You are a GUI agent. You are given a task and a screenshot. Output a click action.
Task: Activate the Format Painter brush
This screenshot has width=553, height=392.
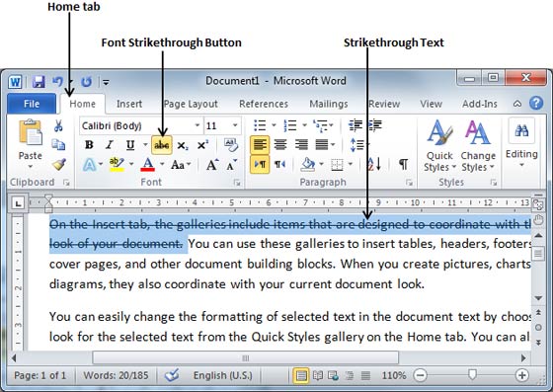click(59, 164)
